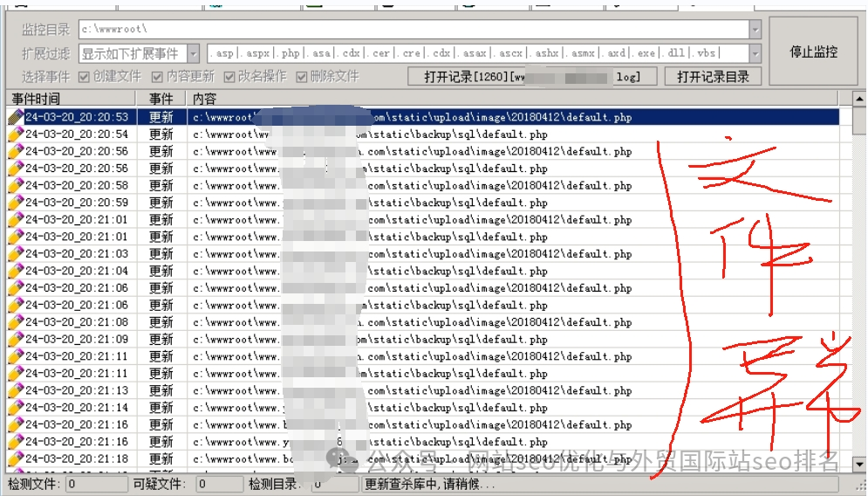This screenshot has width=868, height=496.
Task: Select the 20:21:16 row with backup\sql path
Action: [x=423, y=442]
